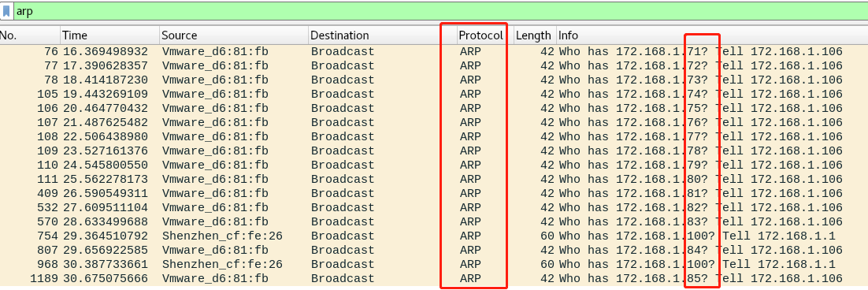This screenshot has height=290, width=868.
Task: Select the packet asking who has 172.168.1.80
Action: point(434,180)
